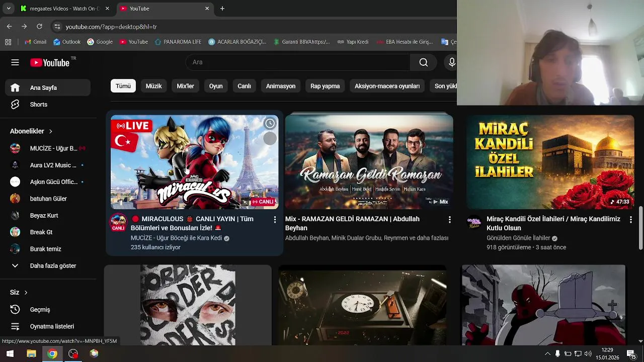Open Shorts in the sidebar
The image size is (644, 362).
tap(48, 105)
